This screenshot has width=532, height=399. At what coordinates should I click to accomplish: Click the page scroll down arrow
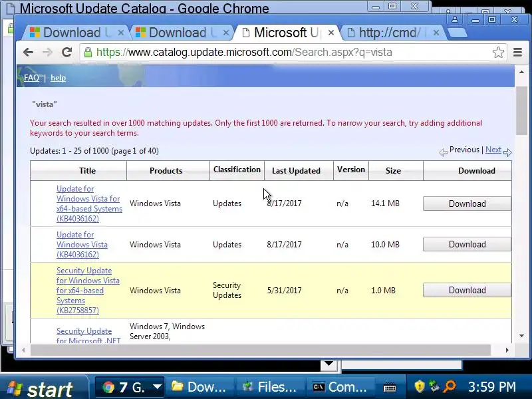click(x=521, y=336)
